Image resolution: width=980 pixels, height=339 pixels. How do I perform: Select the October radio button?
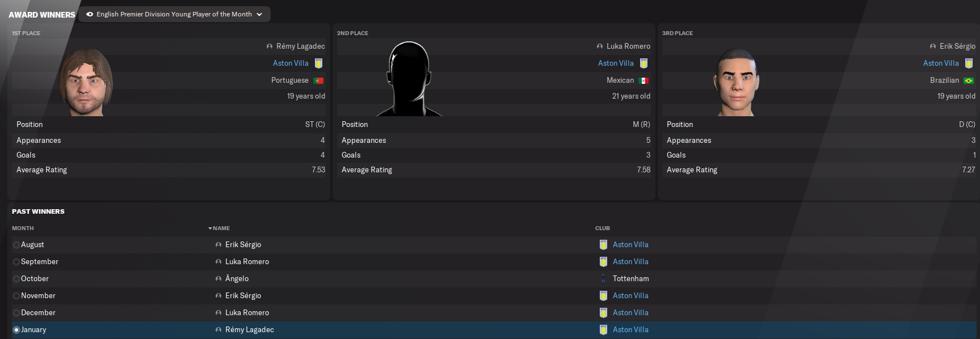tap(16, 279)
